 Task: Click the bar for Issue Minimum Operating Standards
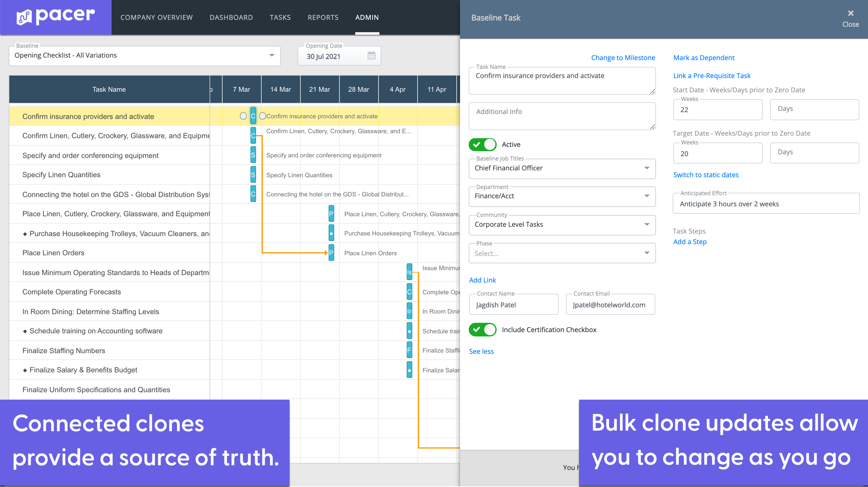pyautogui.click(x=409, y=272)
